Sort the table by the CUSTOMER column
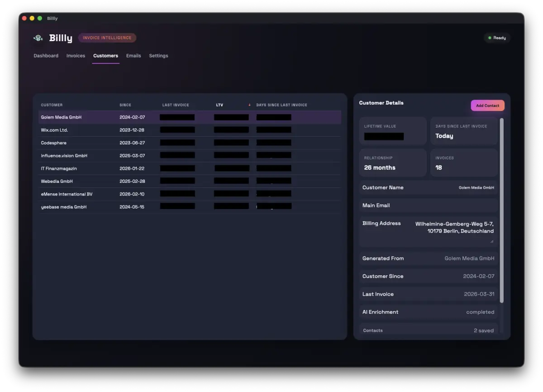The image size is (543, 392). point(52,105)
